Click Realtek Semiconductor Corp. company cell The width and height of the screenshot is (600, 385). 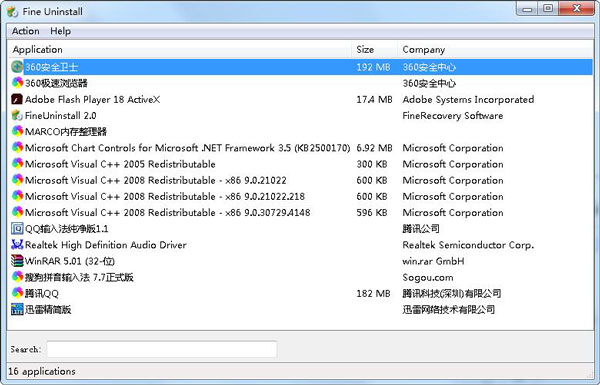click(468, 245)
